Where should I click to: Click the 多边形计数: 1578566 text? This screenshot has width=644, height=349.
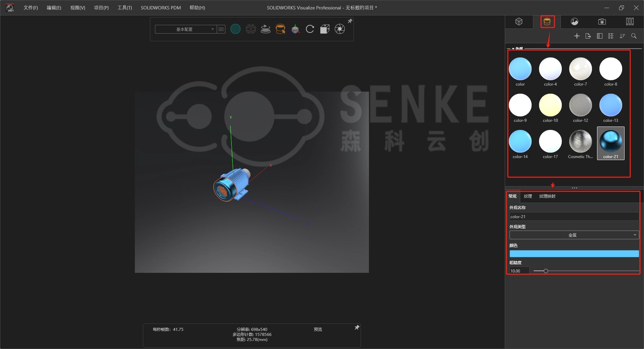coord(252,335)
